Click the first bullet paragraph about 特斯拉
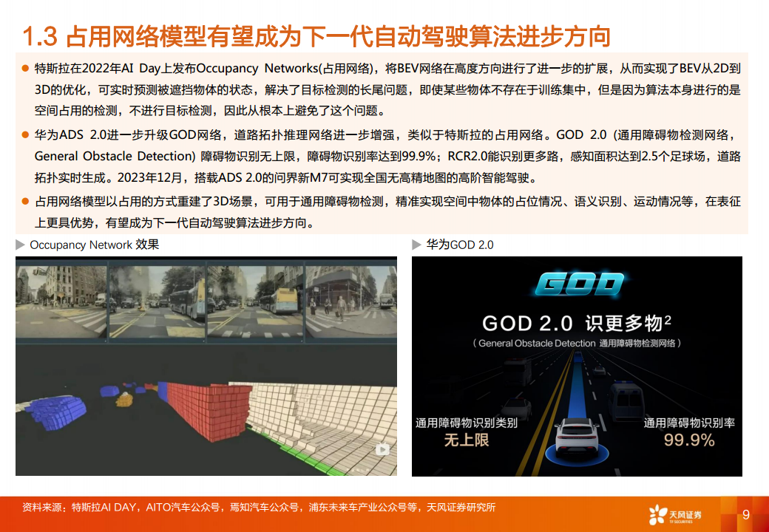The image size is (769, 532). pos(387,89)
